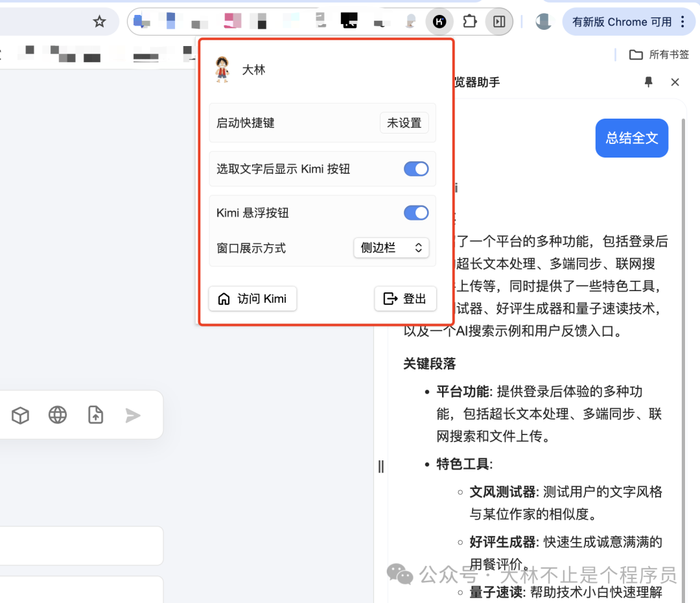Open the Extensions puzzle-piece menu

470,21
